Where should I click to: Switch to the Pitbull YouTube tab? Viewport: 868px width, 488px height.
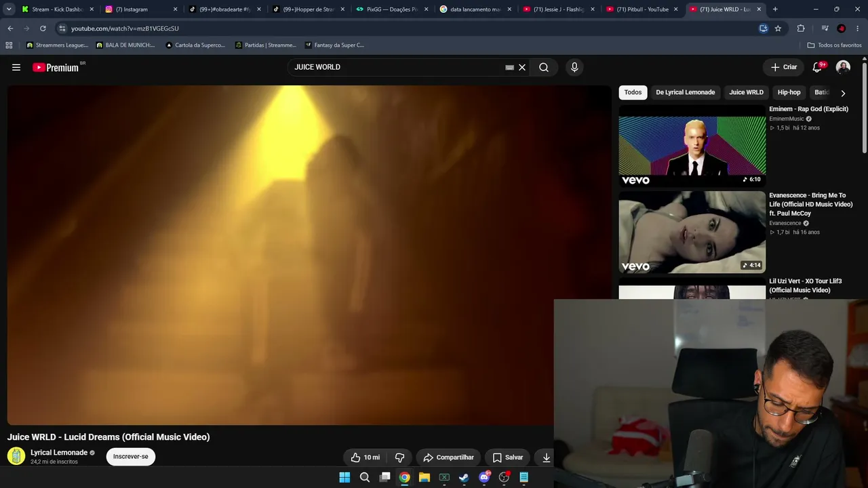643,9
